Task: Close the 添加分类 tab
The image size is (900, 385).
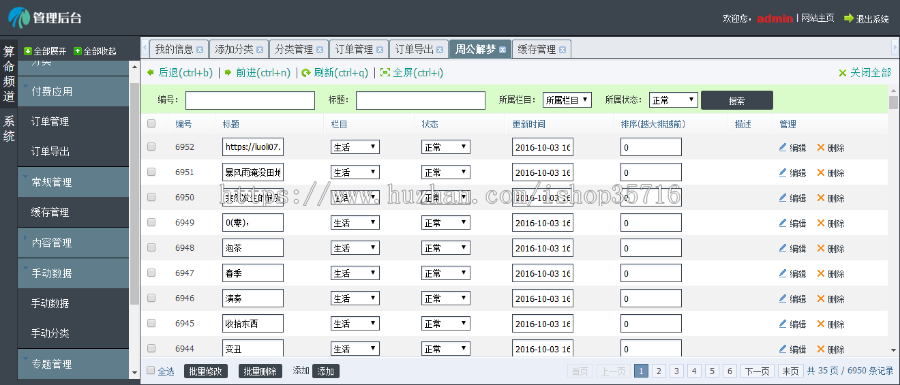Action: point(259,50)
